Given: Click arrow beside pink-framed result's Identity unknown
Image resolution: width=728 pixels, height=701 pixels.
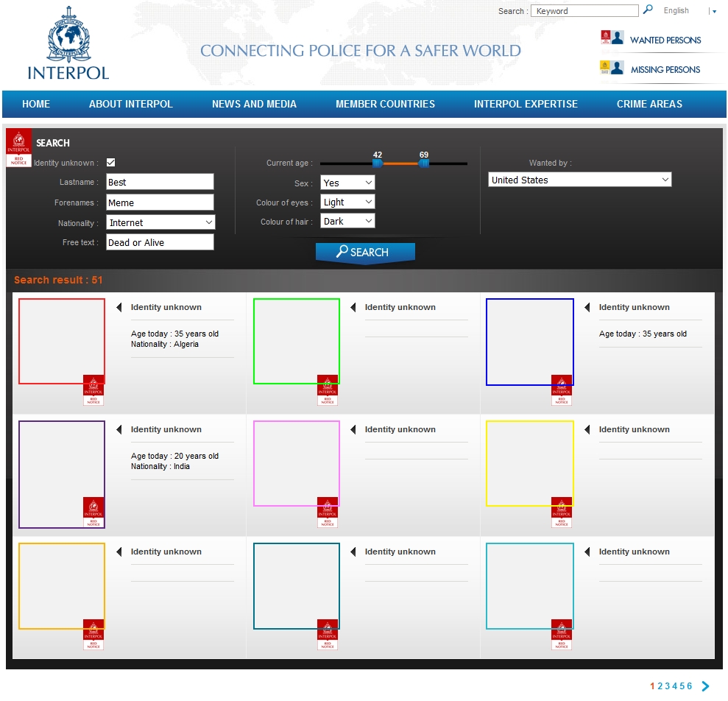Looking at the screenshot, I should (353, 429).
